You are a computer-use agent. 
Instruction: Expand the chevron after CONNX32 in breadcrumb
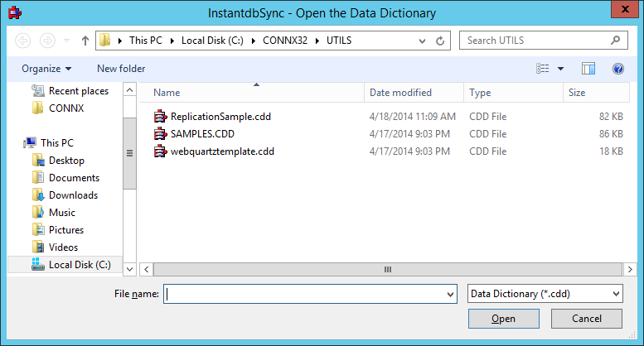point(317,41)
